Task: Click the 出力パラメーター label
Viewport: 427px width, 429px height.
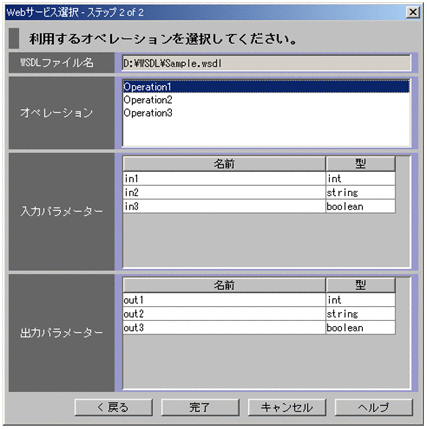Action: pos(62,333)
